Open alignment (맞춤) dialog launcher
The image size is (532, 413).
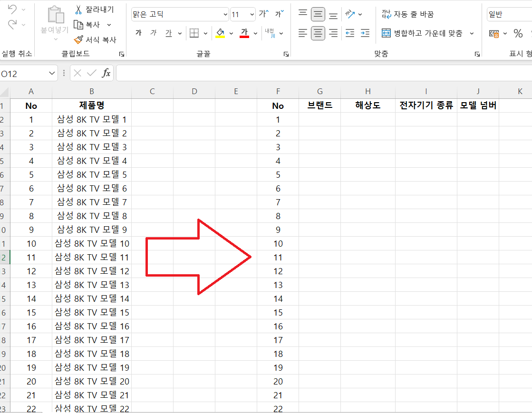pos(477,54)
